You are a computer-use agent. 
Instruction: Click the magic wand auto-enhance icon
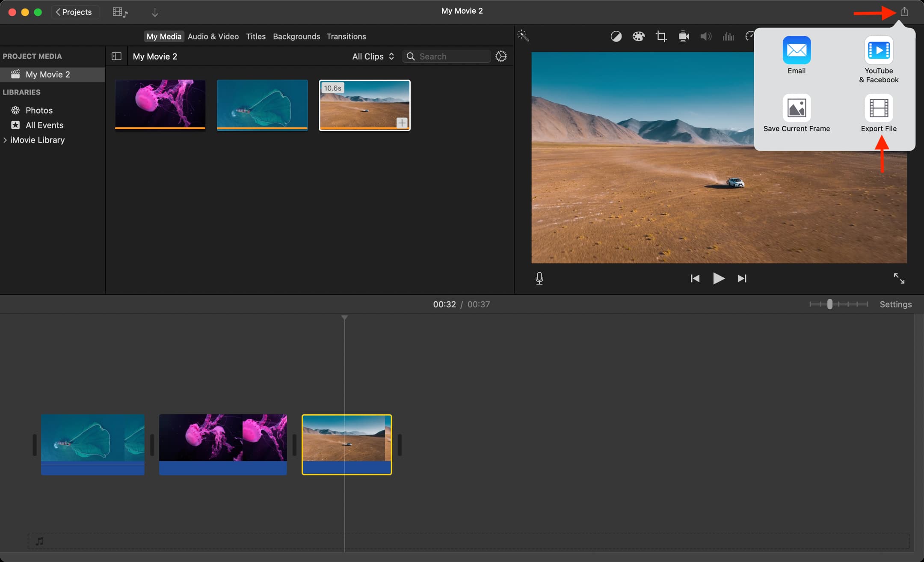[523, 36]
